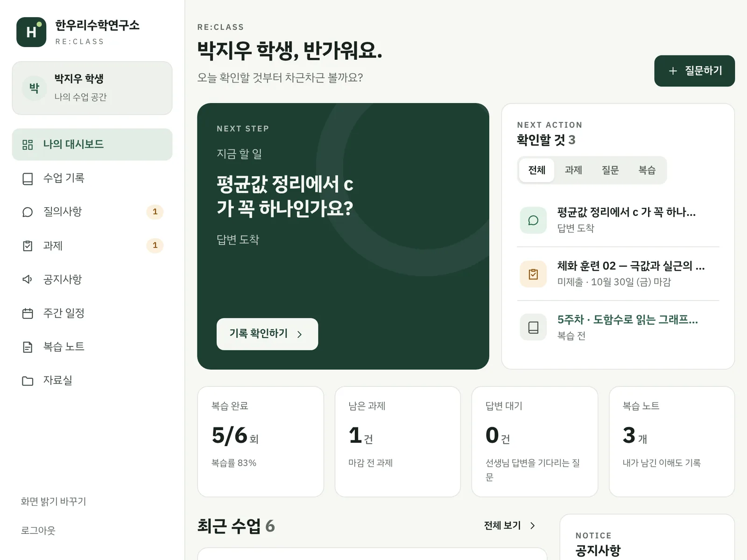Screen dimensions: 747x560
Task: Click the 과제 badge showing 1
Action: 155,245
